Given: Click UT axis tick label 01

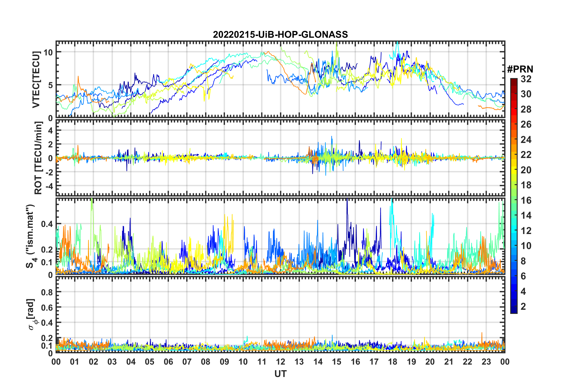Looking at the screenshot, I should pos(75,362).
